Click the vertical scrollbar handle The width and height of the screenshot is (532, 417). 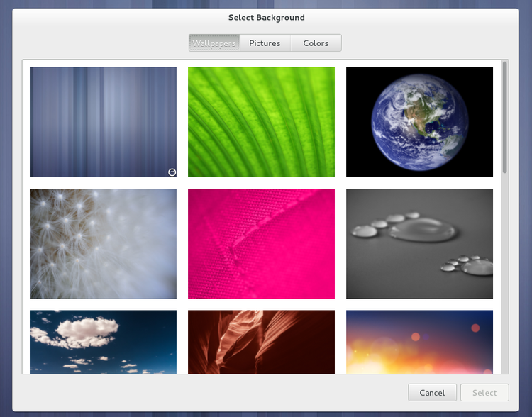coord(504,117)
